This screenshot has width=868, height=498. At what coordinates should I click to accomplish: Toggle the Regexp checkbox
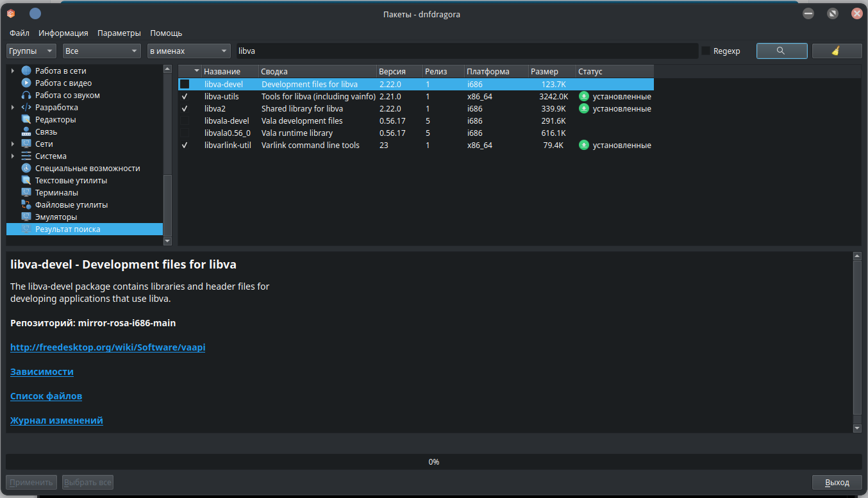coord(706,51)
